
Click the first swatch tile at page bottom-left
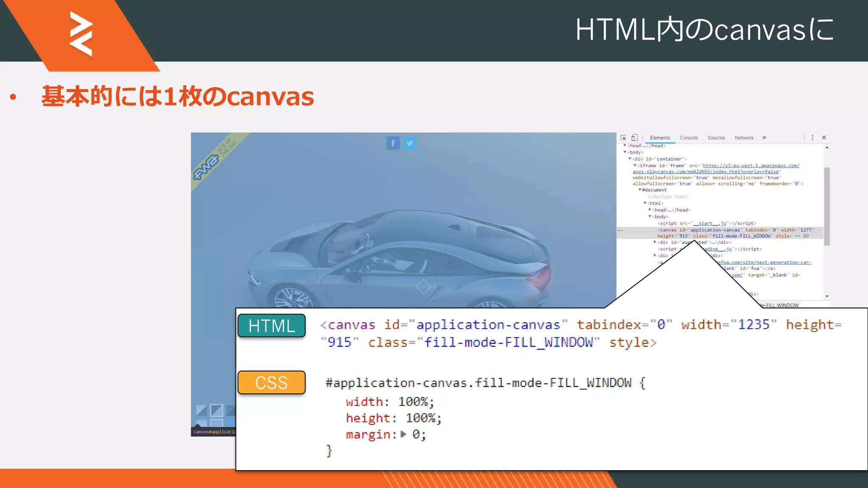click(x=202, y=410)
